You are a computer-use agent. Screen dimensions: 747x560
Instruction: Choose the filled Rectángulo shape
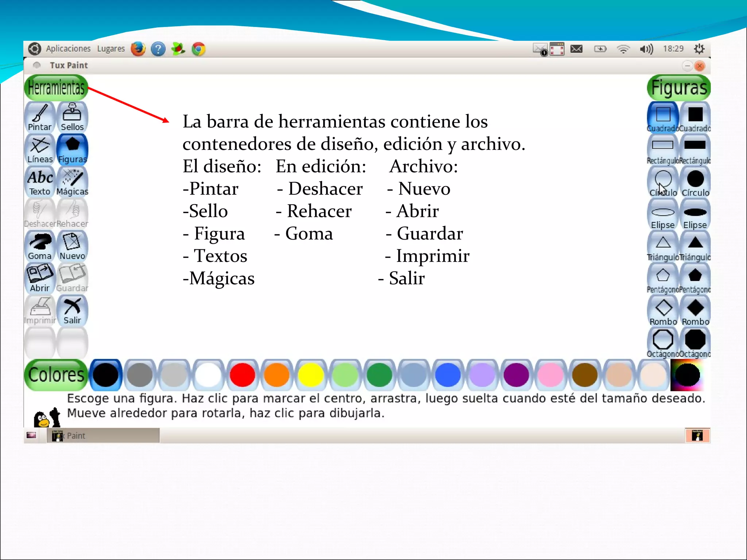click(x=695, y=149)
